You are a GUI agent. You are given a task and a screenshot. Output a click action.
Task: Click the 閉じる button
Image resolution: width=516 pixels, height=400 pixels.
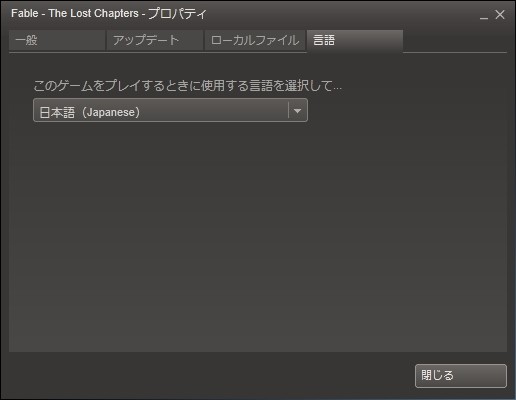pyautogui.click(x=461, y=376)
